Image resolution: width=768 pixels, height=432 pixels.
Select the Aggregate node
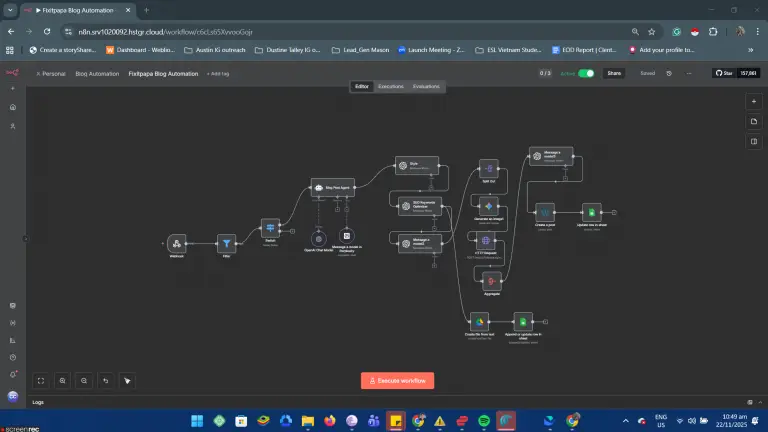coord(491,280)
